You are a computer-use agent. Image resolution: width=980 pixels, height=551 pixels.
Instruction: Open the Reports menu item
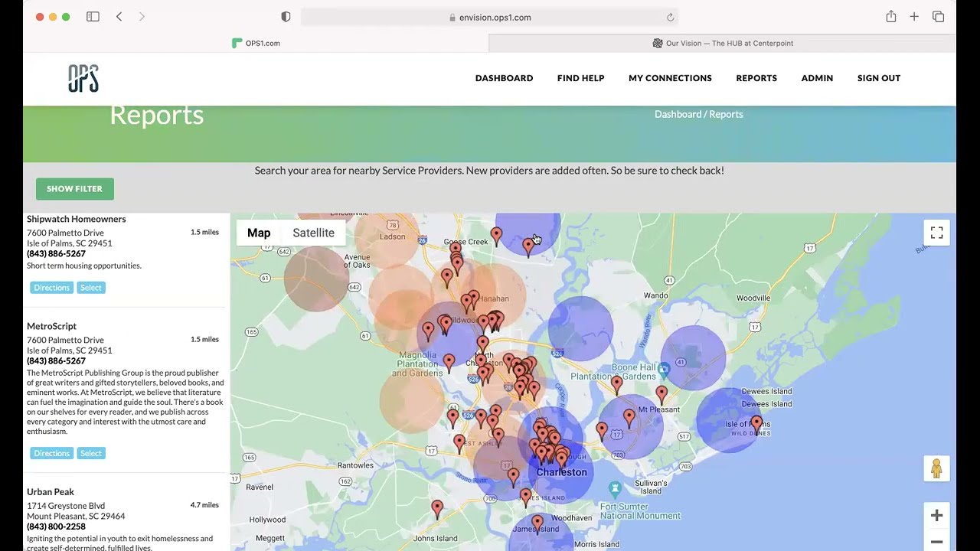tap(756, 78)
